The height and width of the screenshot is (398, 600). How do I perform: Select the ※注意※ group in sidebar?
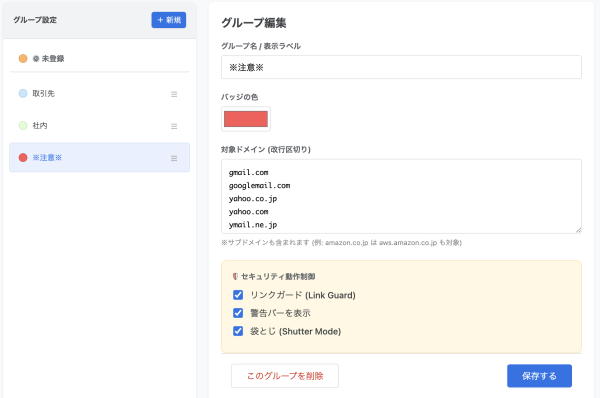[x=99, y=157]
